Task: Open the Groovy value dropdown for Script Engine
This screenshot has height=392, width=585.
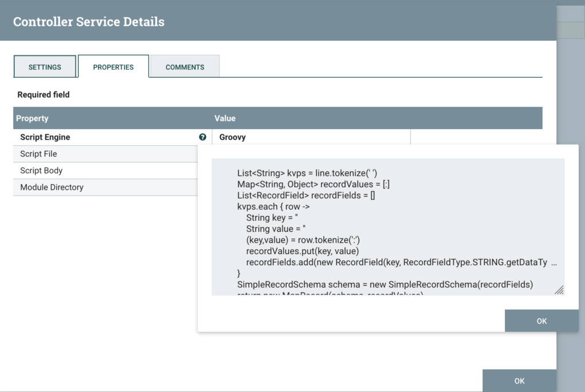Action: (x=311, y=137)
